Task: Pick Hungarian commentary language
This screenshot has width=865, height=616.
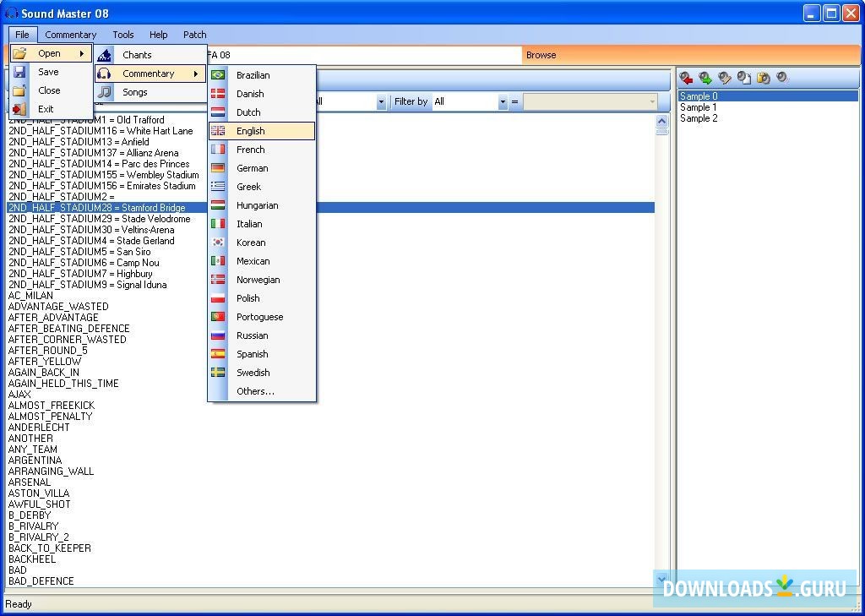Action: point(262,205)
